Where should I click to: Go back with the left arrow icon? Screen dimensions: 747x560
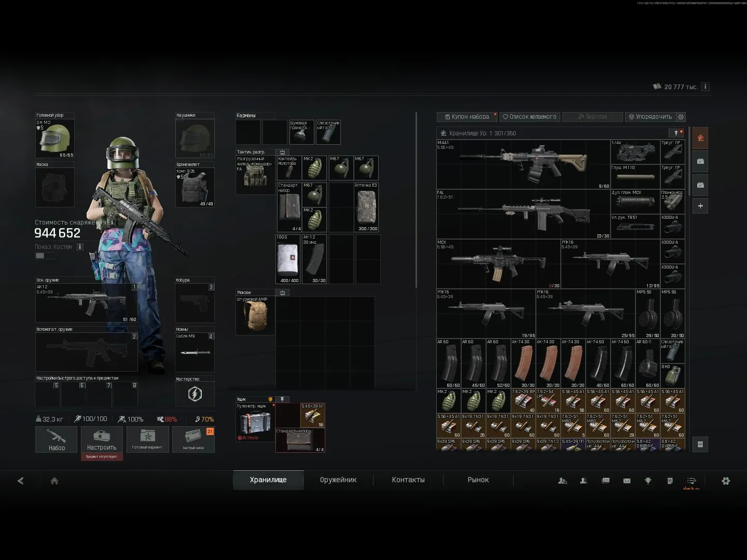click(x=21, y=481)
